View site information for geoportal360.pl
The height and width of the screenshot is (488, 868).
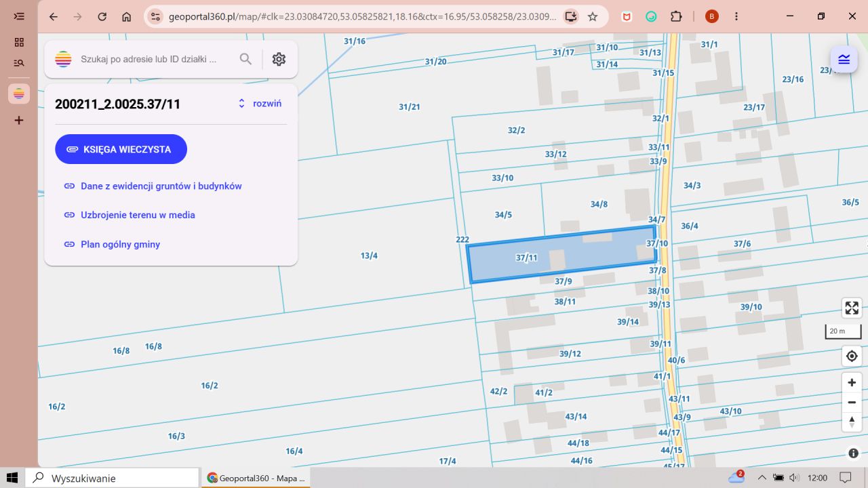tap(155, 16)
